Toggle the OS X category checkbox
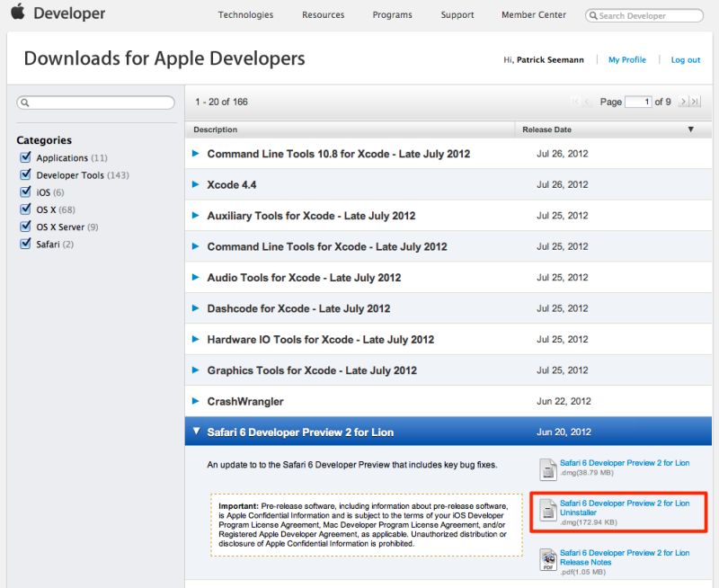This screenshot has height=588, width=719. click(26, 209)
